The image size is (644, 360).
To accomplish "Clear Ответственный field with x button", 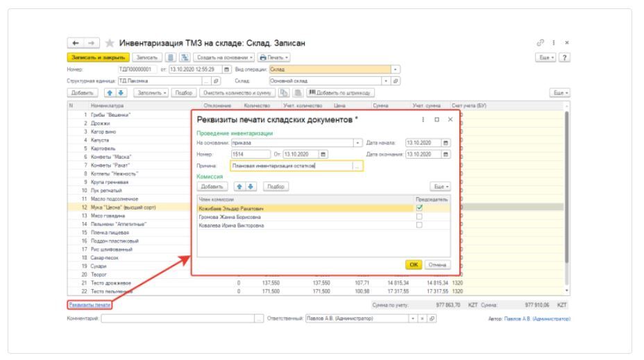I will [x=422, y=318].
